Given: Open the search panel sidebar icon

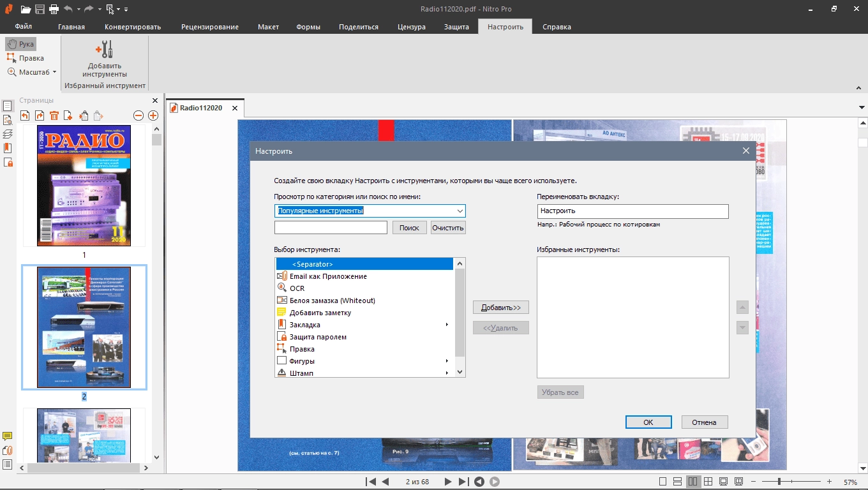Looking at the screenshot, I should [x=8, y=120].
